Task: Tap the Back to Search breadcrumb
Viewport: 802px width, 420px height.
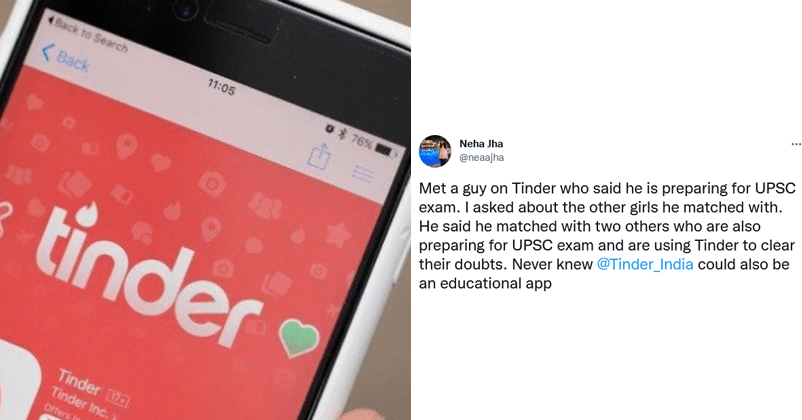Action: [87, 34]
